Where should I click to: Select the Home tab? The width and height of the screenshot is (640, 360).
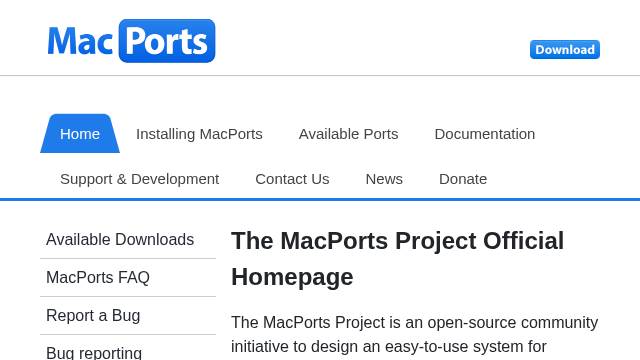coord(80,134)
